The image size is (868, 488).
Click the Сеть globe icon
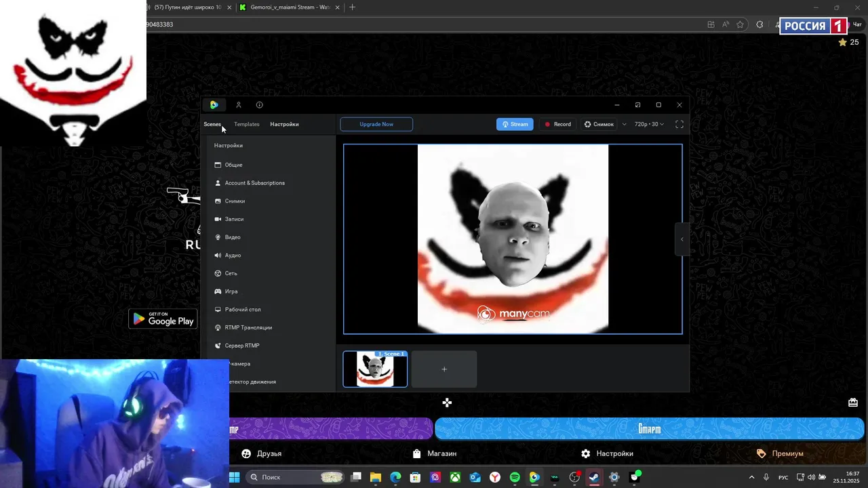[218, 273]
